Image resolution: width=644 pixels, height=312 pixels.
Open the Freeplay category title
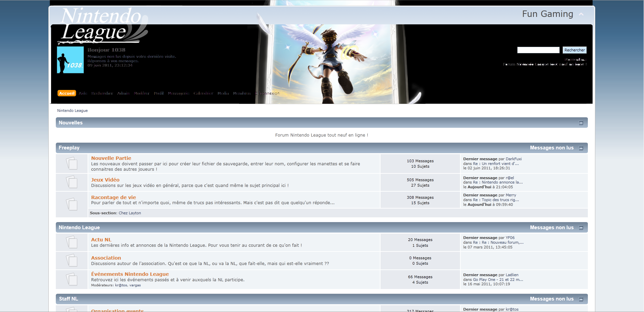69,148
